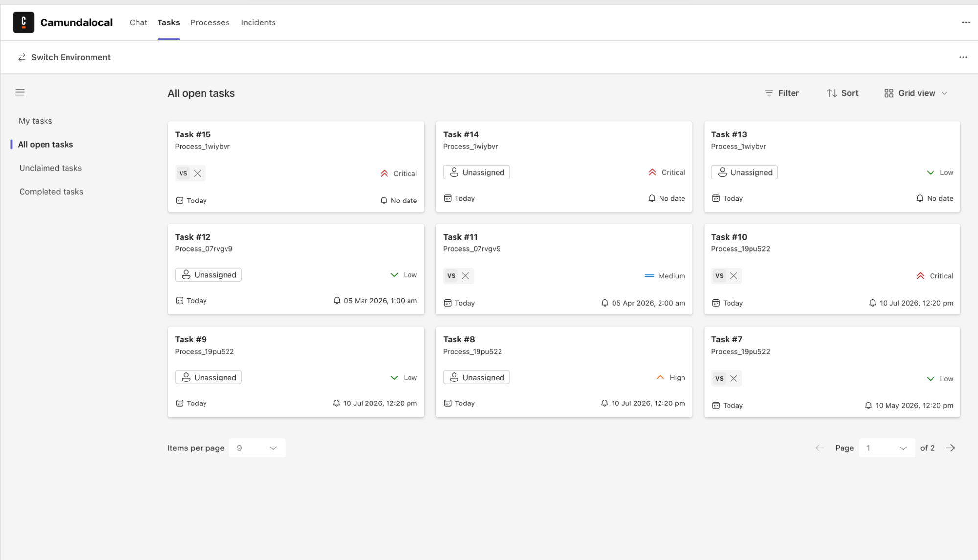Viewport: 978px width, 560px height.
Task: Click the top-right more options ellipsis
Action: [x=966, y=22]
